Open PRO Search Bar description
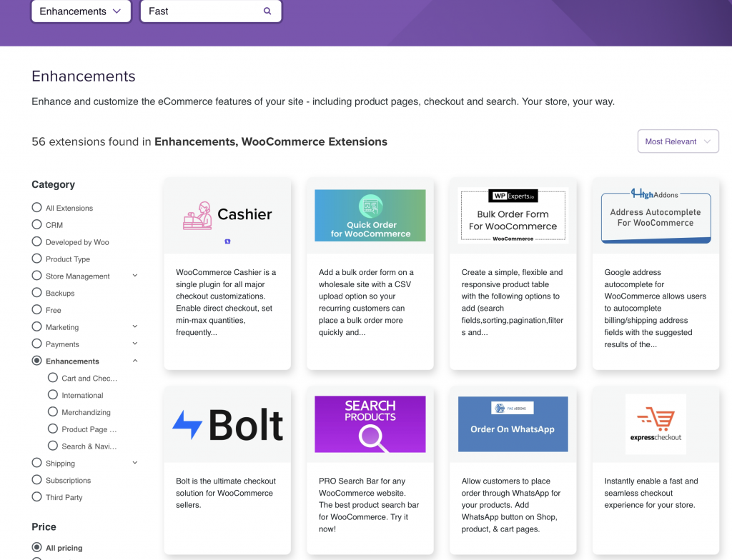732x560 pixels. click(x=369, y=505)
